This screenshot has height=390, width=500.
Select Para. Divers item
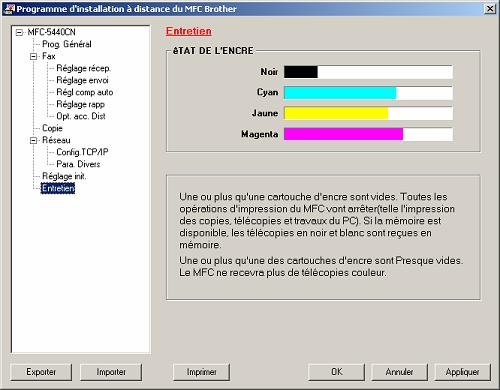click(78, 164)
